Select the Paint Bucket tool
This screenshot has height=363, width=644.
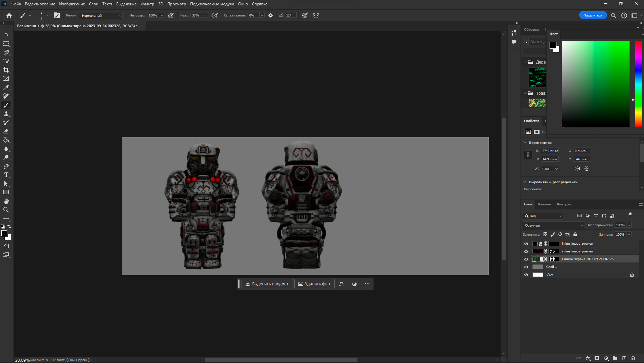coord(6,140)
